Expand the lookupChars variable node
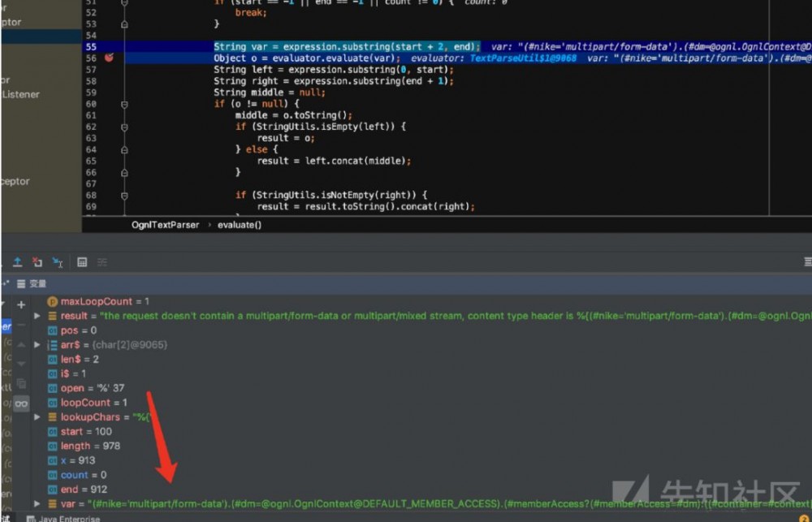Viewport: 812px width, 522px height. (x=37, y=417)
